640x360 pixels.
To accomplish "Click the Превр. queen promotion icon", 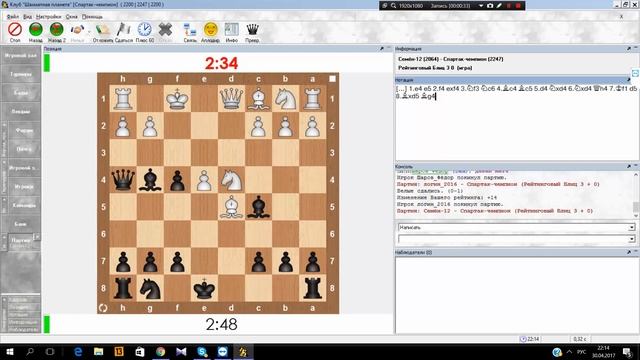I will pos(252,30).
